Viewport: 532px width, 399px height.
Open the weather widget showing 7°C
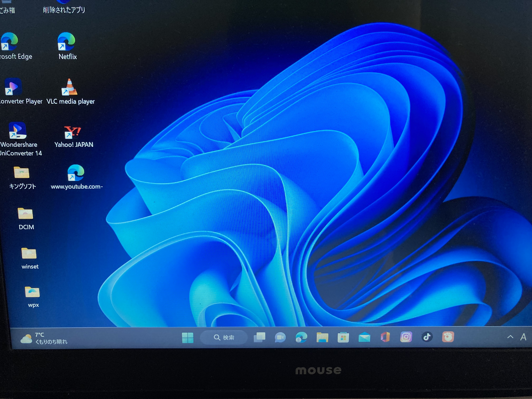(44, 338)
